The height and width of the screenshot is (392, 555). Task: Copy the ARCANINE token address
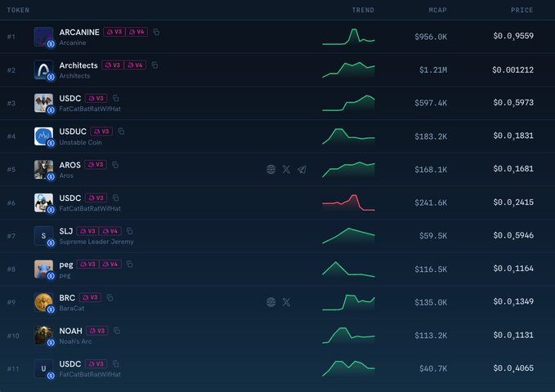pos(156,32)
